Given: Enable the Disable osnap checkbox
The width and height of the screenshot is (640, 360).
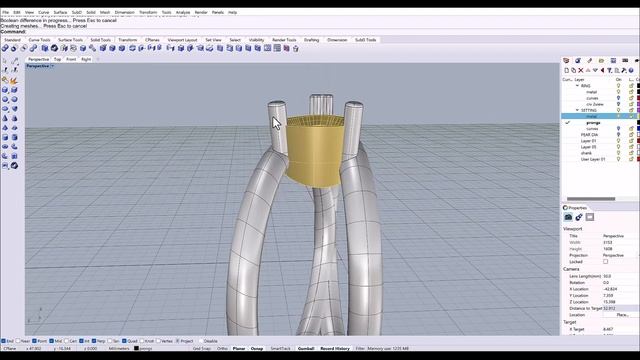Looking at the screenshot, I should point(201,341).
